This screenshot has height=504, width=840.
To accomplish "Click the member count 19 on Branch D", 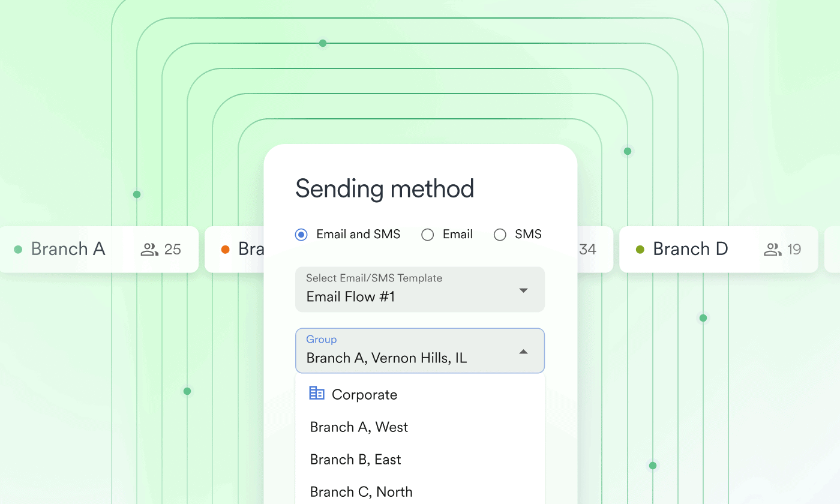I will tap(794, 250).
